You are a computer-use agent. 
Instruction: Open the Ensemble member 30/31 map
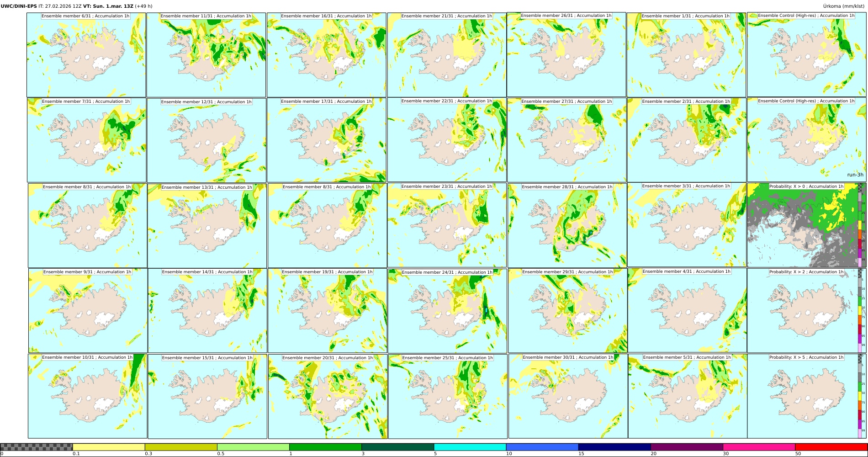568,396
